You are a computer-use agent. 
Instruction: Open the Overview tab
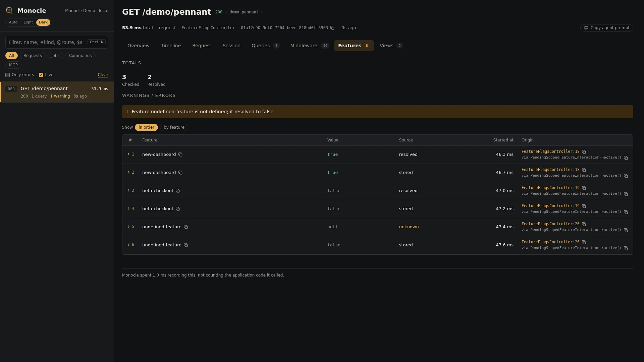pos(139,46)
